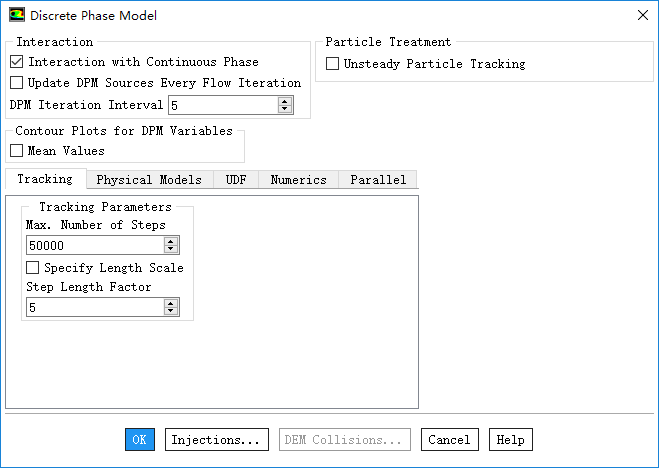This screenshot has height=468, width=659.
Task: Decrease DPM Iteration Interval with down arrow
Action: (x=285, y=109)
